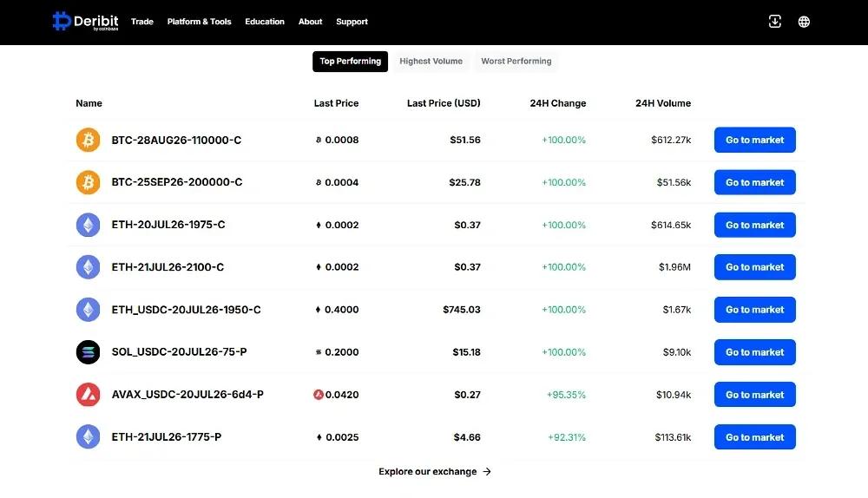Go to market for AVAX_USDC-20JUL26-6d4-P
Viewport: 868px width, 498px height.
point(754,395)
